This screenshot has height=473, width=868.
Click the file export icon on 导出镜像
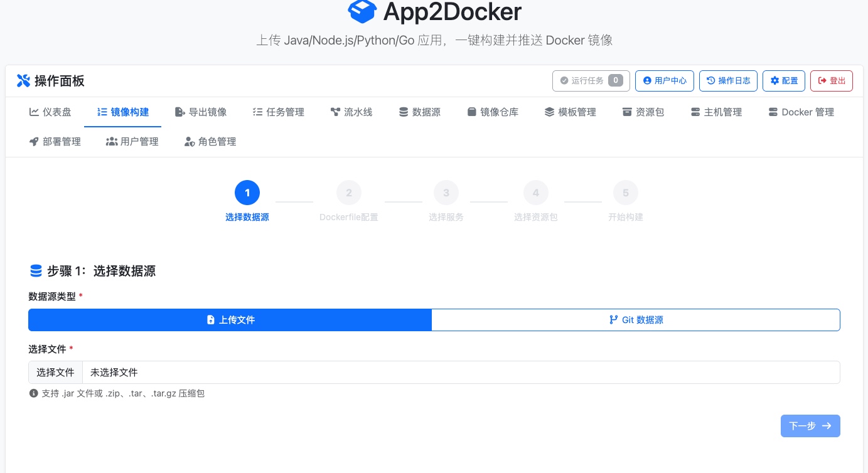[179, 112]
